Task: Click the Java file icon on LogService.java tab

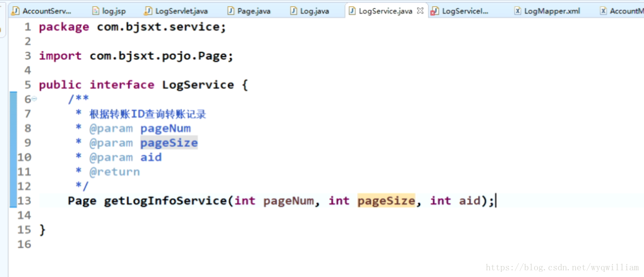Action: coord(353,11)
